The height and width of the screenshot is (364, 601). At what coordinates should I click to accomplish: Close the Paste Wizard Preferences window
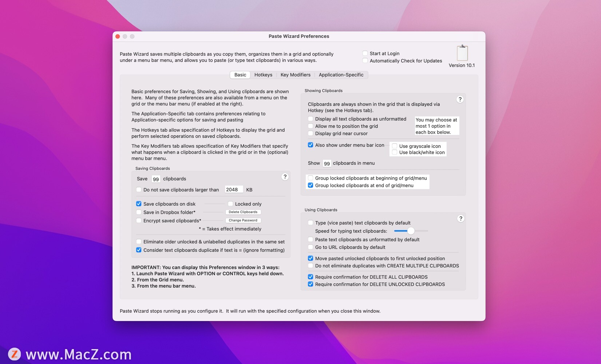pyautogui.click(x=118, y=36)
